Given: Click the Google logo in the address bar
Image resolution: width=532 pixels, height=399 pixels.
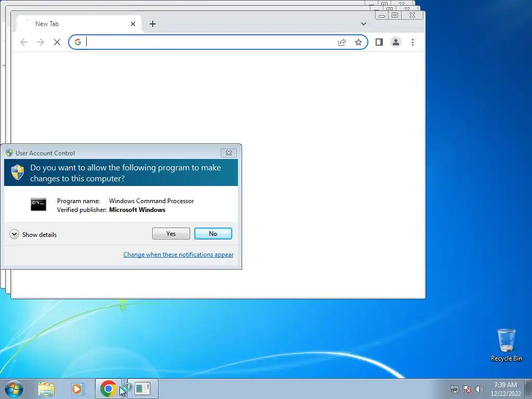Looking at the screenshot, I should 78,42.
